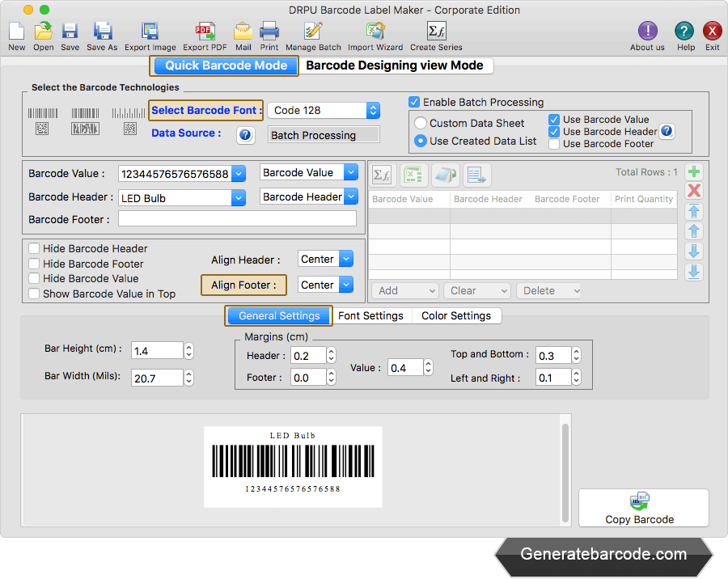Image resolution: width=728 pixels, height=579 pixels.
Task: Expand the Barcode Value combo box arrow
Action: click(239, 174)
